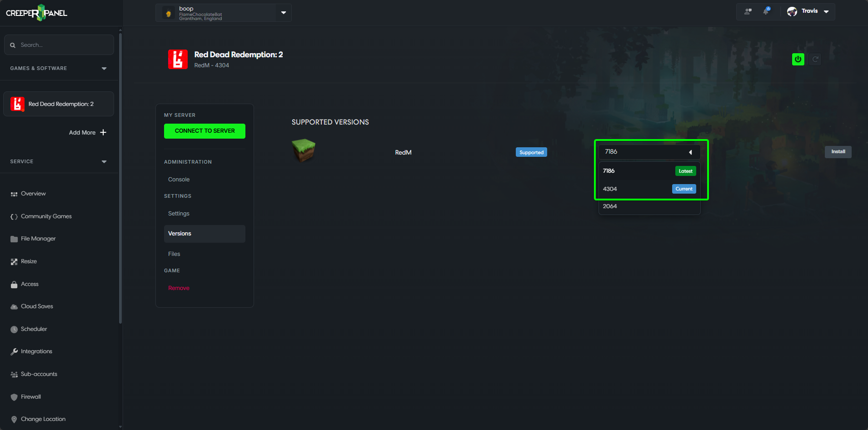Click the Install button
This screenshot has height=430, width=868.
click(x=838, y=152)
